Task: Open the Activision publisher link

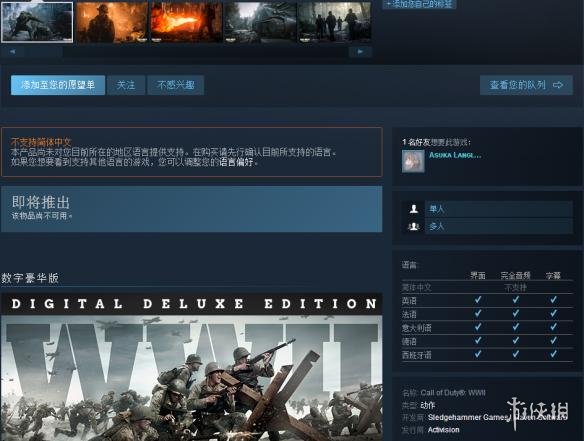Action: pos(443,430)
